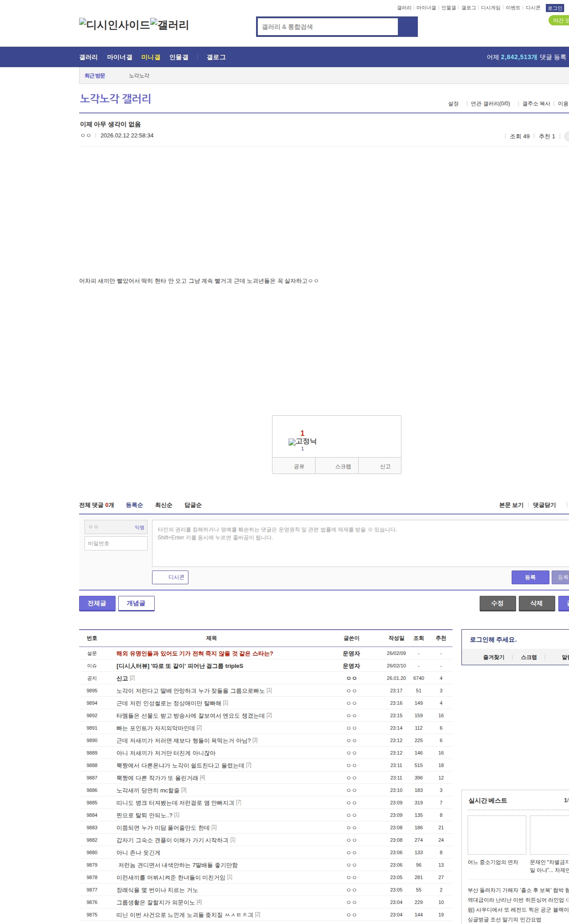569x924 pixels.
Task: Click the 비밀번호 password field
Action: pyautogui.click(x=116, y=543)
